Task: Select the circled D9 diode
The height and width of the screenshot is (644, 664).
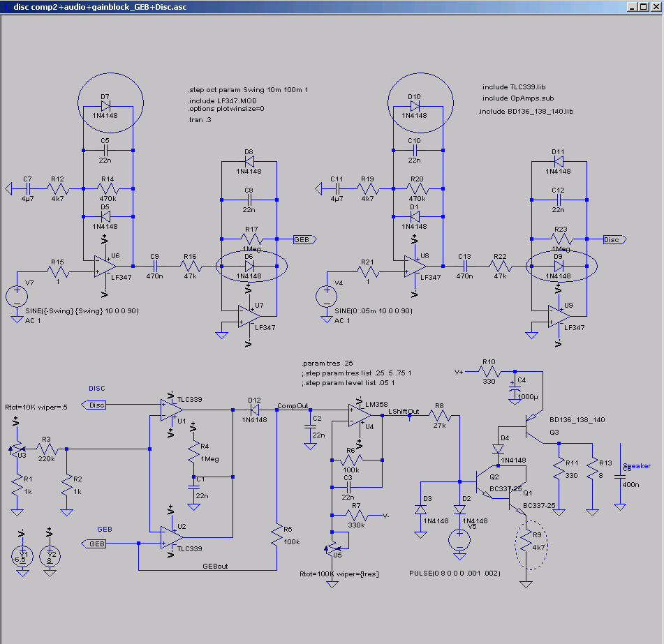Action: pyautogui.click(x=559, y=266)
